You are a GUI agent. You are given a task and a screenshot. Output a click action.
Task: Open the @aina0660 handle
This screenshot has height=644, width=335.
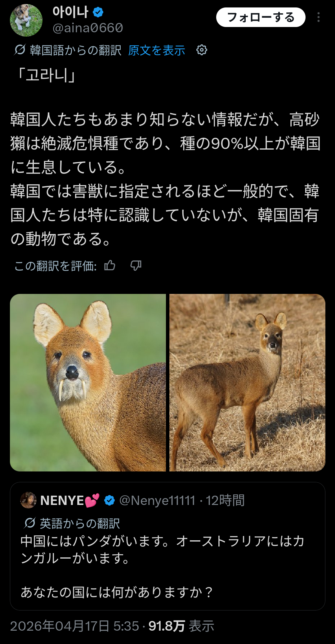pos(88,28)
